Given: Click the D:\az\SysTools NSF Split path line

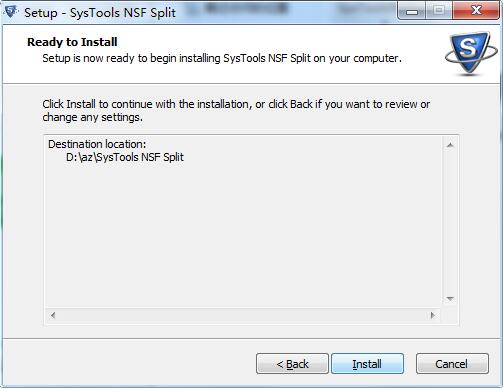Looking at the screenshot, I should pos(125,157).
